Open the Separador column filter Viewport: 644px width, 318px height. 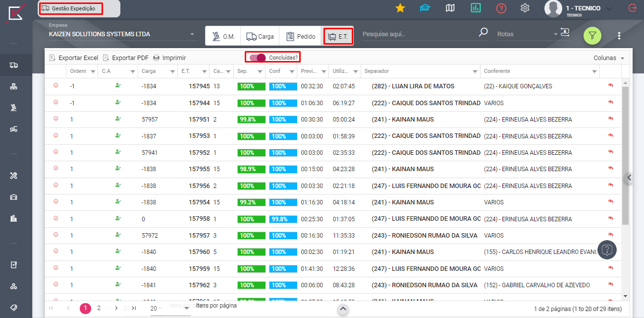[x=475, y=71]
